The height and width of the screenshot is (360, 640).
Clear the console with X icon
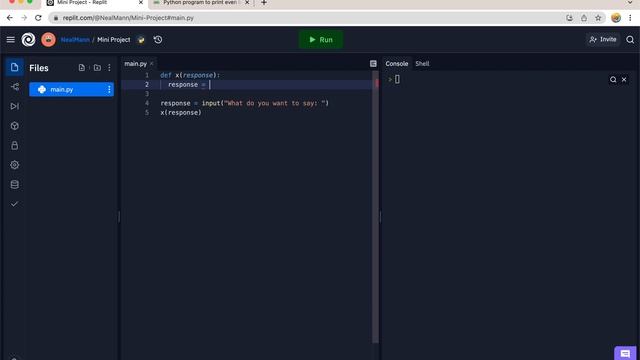pos(624,80)
